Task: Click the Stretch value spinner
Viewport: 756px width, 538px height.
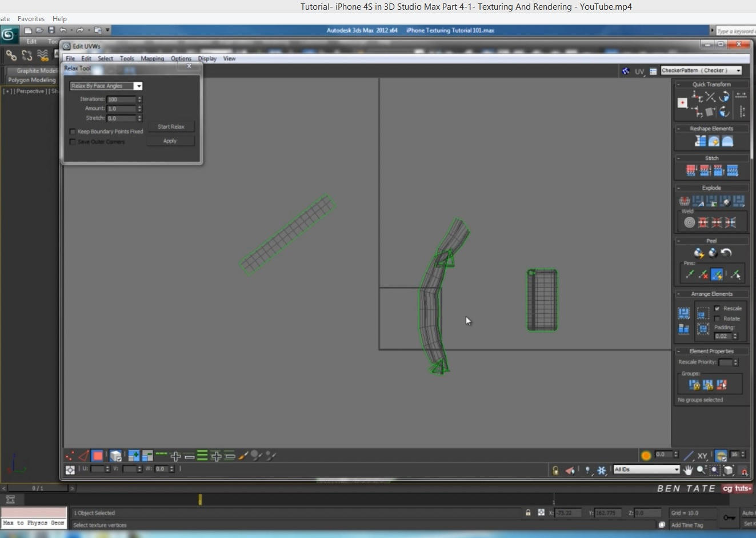Action: pyautogui.click(x=139, y=118)
